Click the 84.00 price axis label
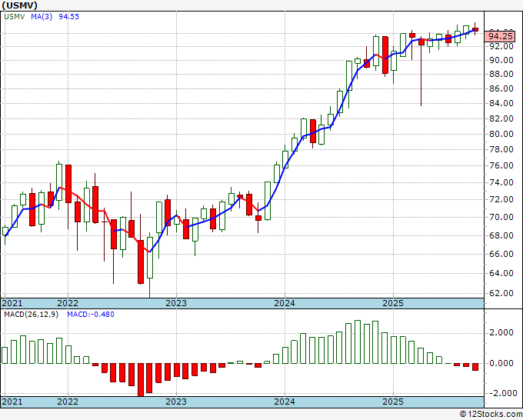This screenshot has height=420, width=523. click(501, 103)
